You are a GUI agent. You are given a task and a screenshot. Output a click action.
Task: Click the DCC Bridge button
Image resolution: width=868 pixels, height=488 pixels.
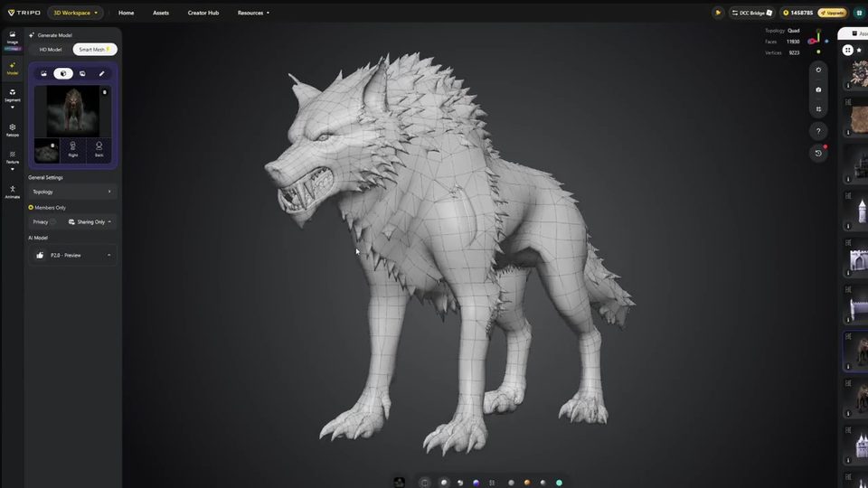(751, 13)
